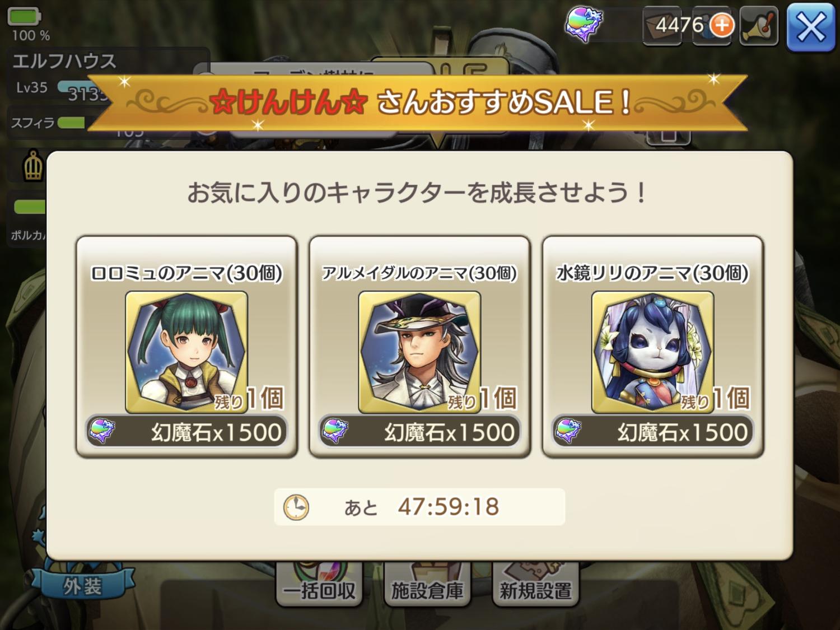Tap the rainbow phantom stone icon at top

(584, 25)
